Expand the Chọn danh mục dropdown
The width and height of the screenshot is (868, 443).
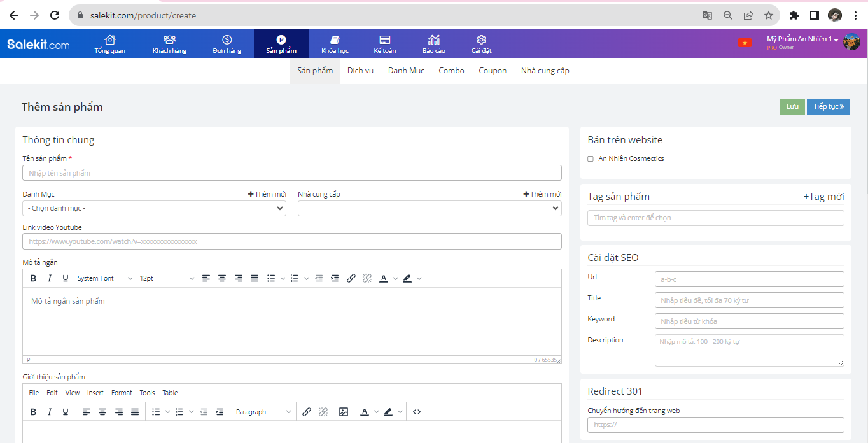(x=154, y=208)
